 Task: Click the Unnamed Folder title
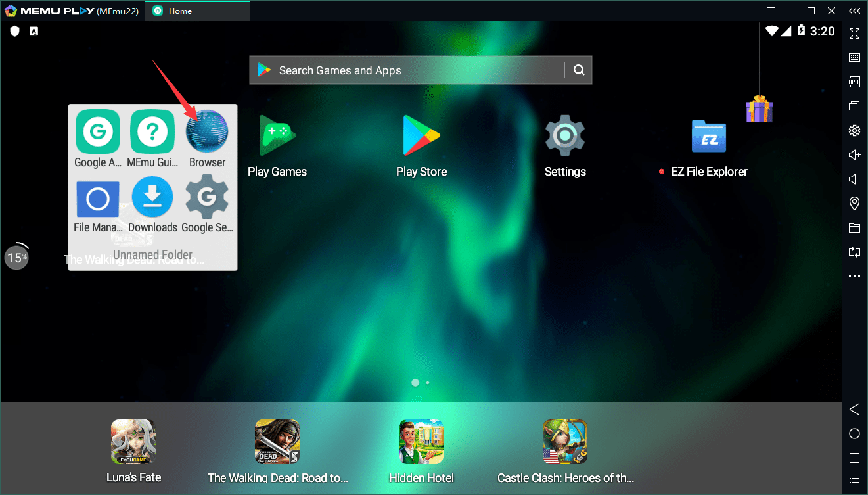pyautogui.click(x=152, y=254)
